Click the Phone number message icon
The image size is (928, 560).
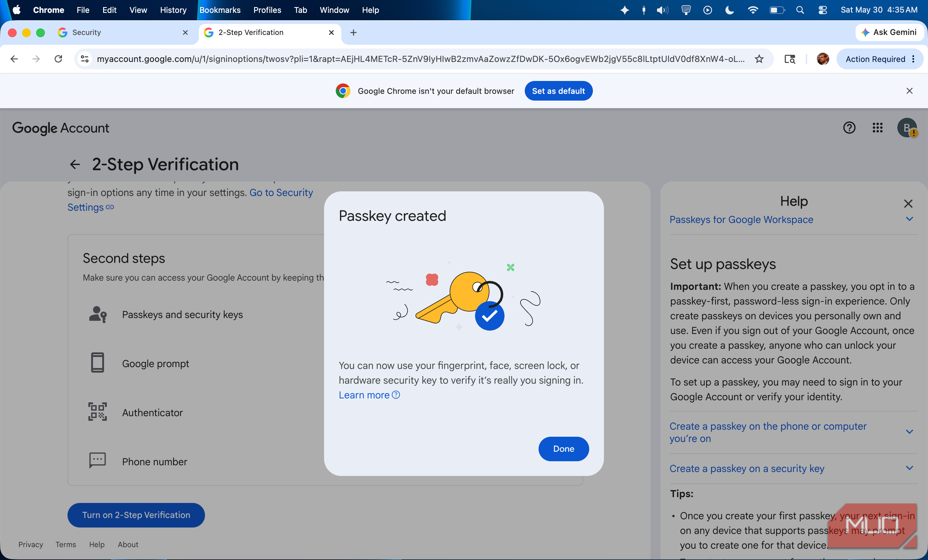click(98, 460)
